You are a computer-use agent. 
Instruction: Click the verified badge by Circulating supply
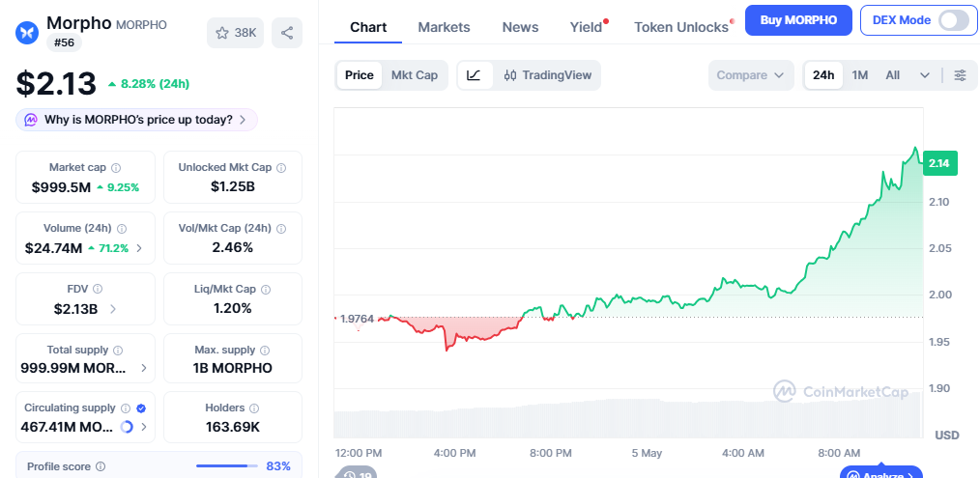point(141,408)
